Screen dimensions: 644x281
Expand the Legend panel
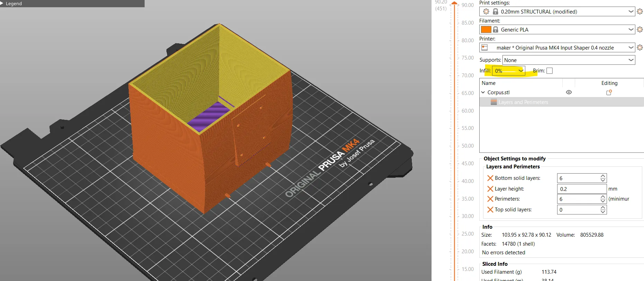(2, 3)
